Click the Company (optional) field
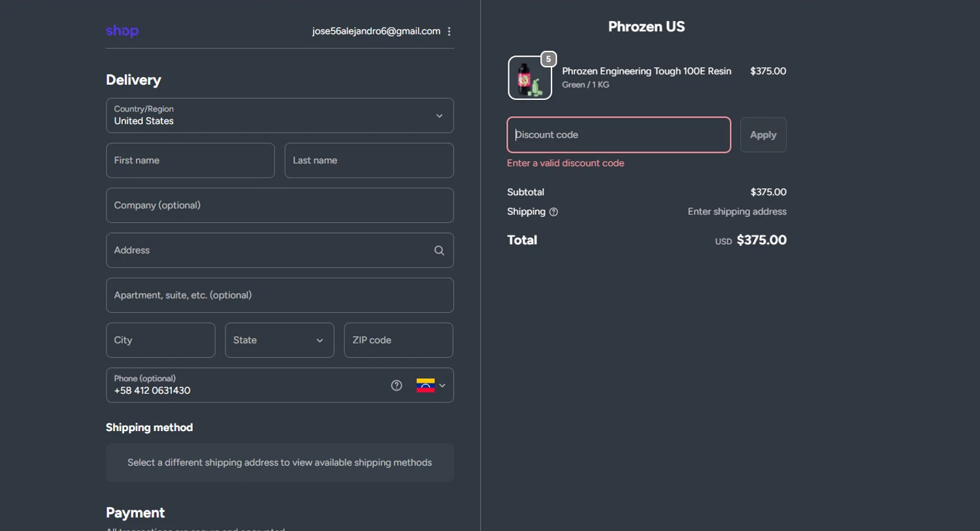 click(x=280, y=206)
